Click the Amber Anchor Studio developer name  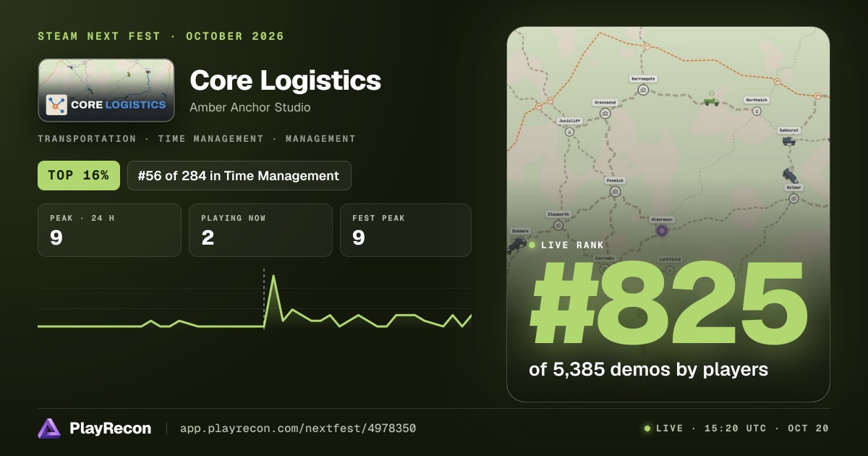250,107
